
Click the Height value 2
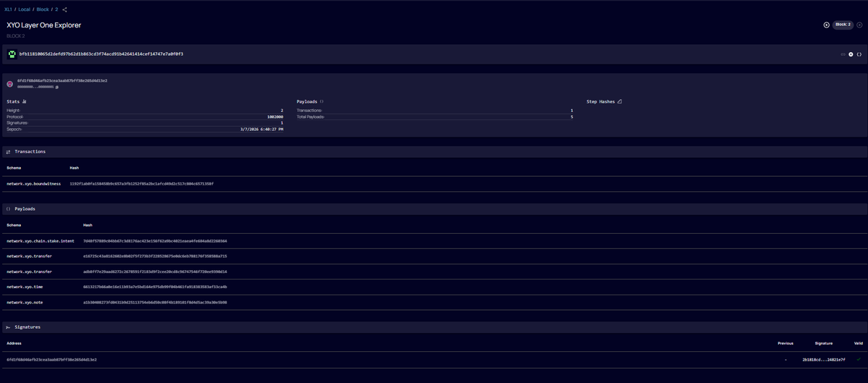tap(281, 111)
